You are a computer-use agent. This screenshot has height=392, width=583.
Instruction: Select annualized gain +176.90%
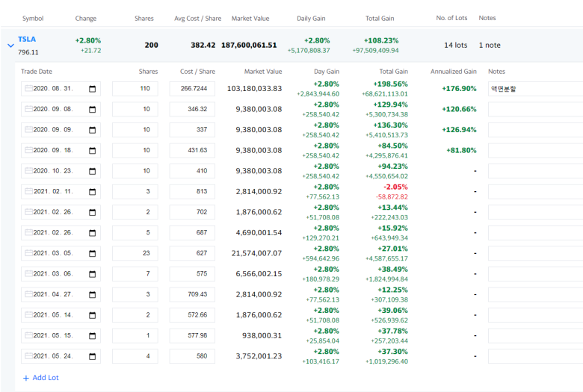[459, 89]
